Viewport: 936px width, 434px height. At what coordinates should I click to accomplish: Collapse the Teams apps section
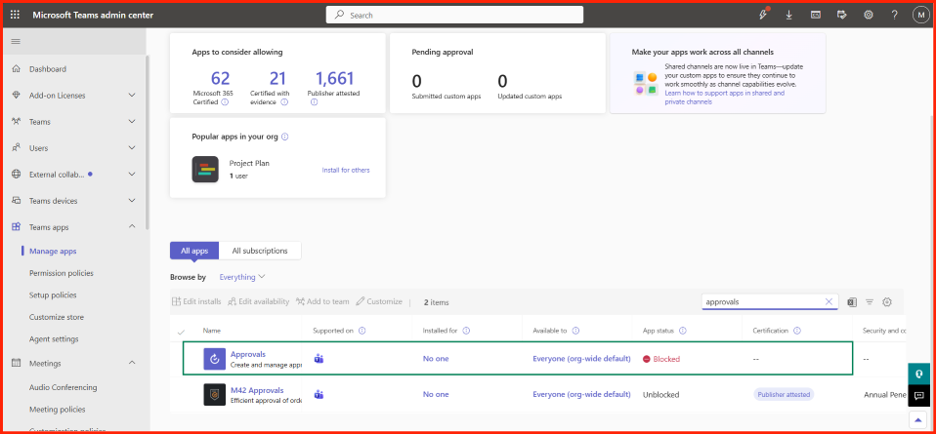click(x=133, y=227)
